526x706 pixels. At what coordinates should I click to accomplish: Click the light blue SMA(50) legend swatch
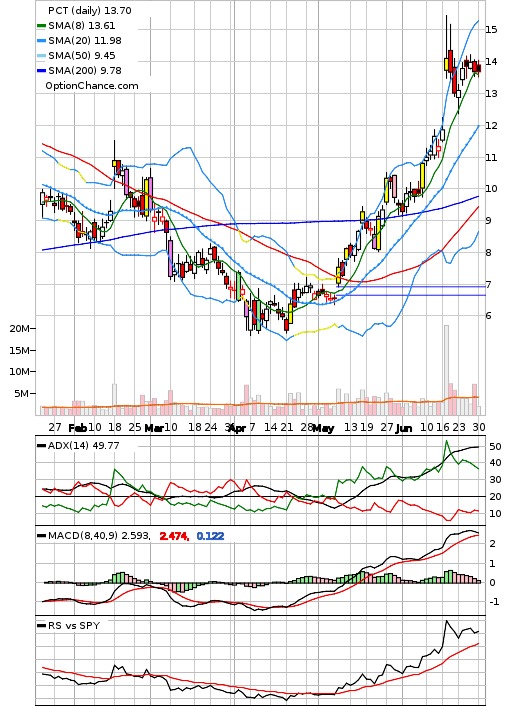[41, 56]
